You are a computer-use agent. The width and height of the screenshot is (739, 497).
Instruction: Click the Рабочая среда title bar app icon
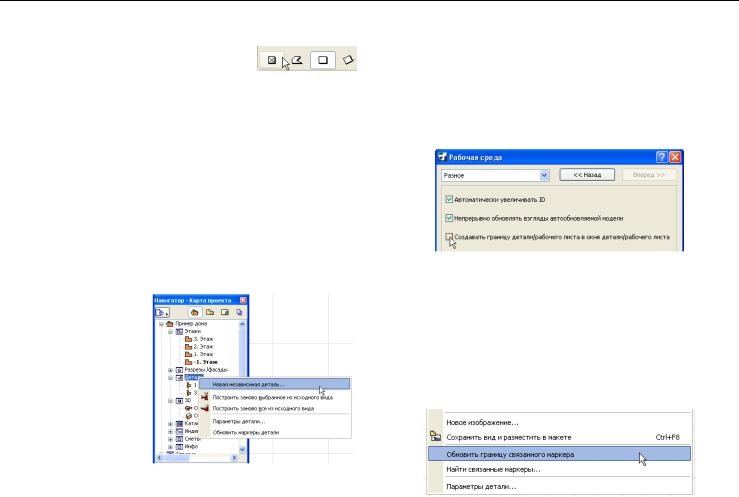[x=442, y=157]
